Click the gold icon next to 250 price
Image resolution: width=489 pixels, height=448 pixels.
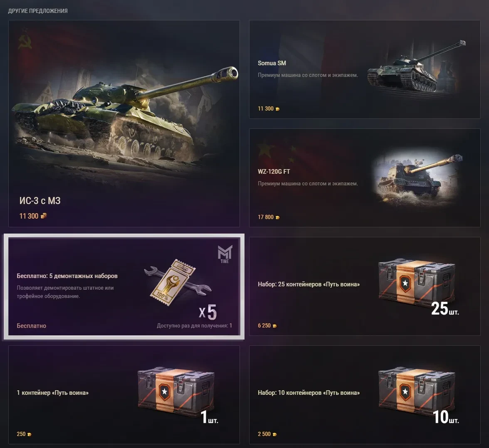[x=29, y=434]
